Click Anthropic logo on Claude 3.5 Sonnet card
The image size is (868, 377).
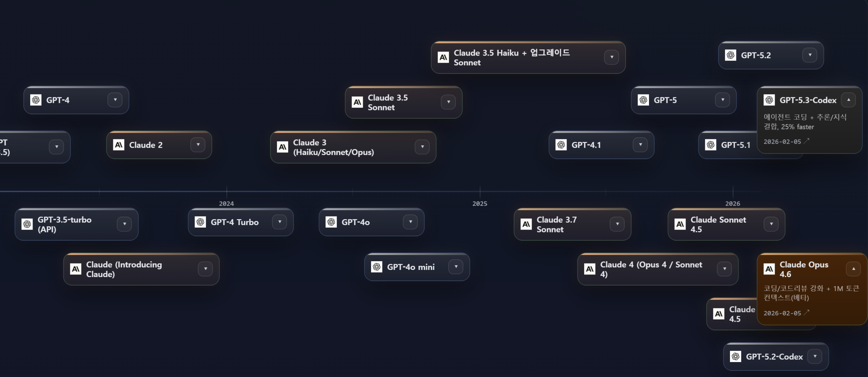(x=357, y=102)
